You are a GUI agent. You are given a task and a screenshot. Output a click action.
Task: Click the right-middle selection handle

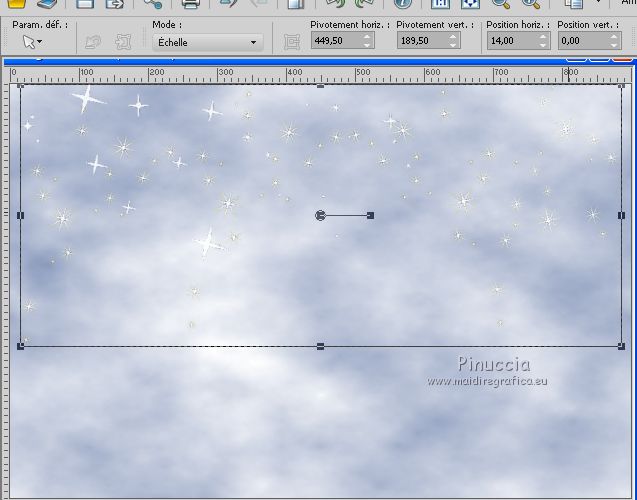[x=621, y=215]
